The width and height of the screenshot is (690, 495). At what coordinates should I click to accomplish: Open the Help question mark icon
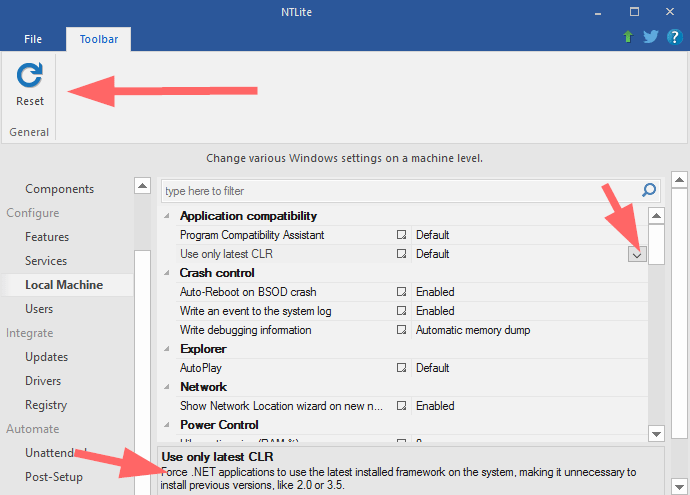pyautogui.click(x=674, y=37)
